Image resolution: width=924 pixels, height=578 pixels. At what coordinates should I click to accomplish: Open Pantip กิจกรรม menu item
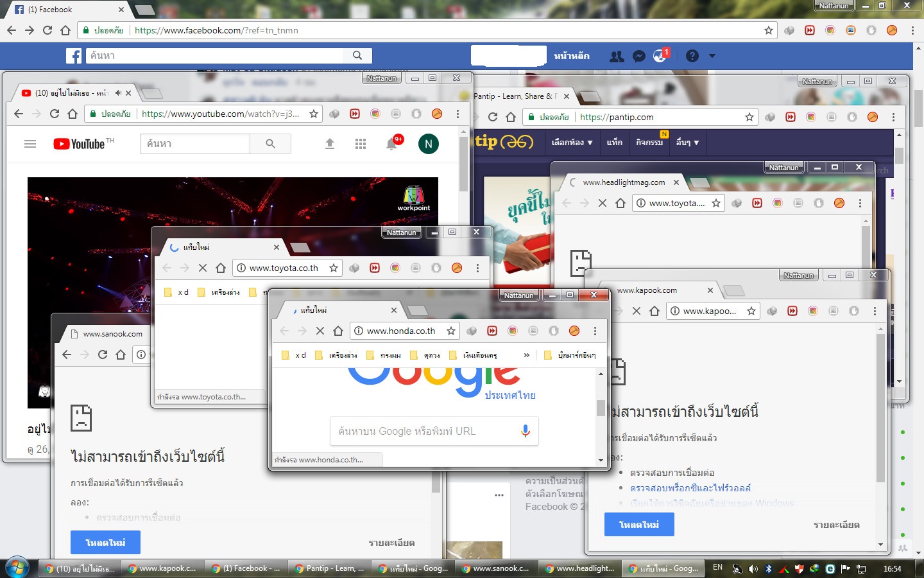[649, 142]
